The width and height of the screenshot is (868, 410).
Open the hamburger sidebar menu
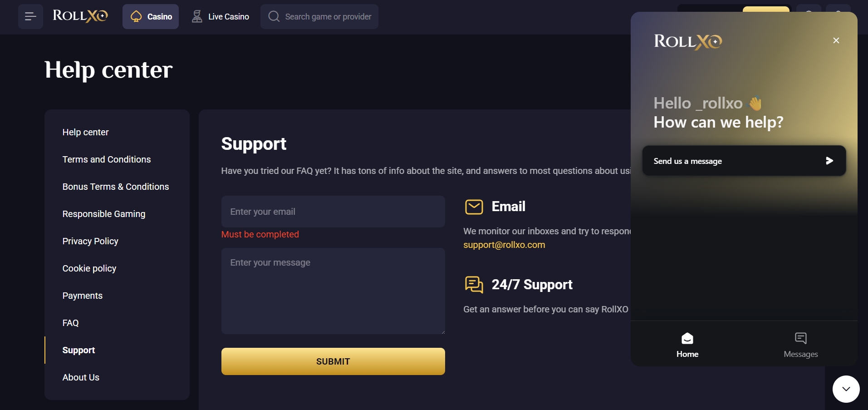point(30,17)
